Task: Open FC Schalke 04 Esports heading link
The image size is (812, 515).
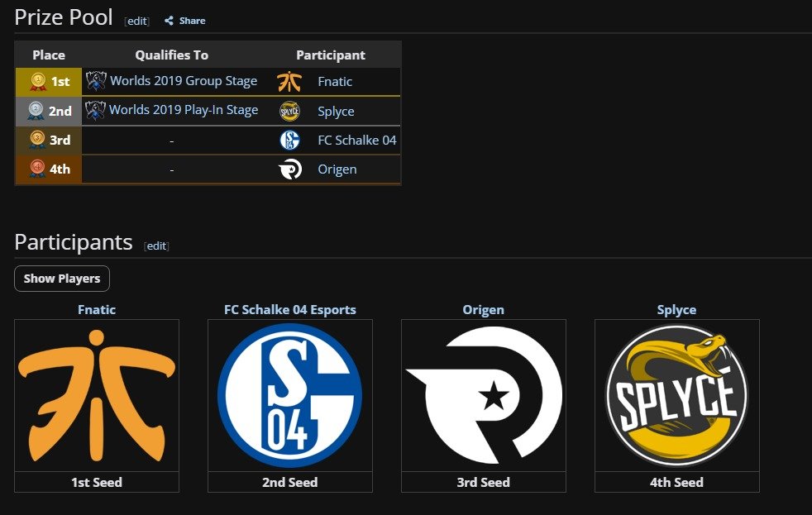Action: point(290,309)
